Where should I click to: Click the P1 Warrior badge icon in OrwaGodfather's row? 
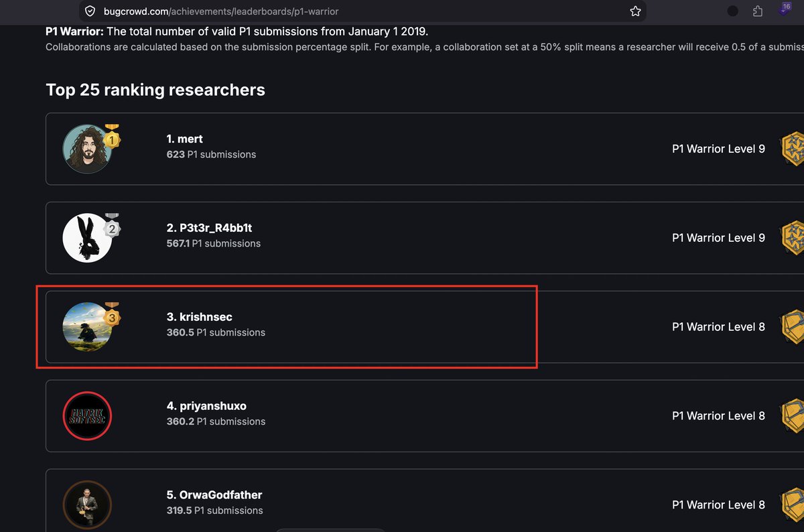pyautogui.click(x=793, y=505)
